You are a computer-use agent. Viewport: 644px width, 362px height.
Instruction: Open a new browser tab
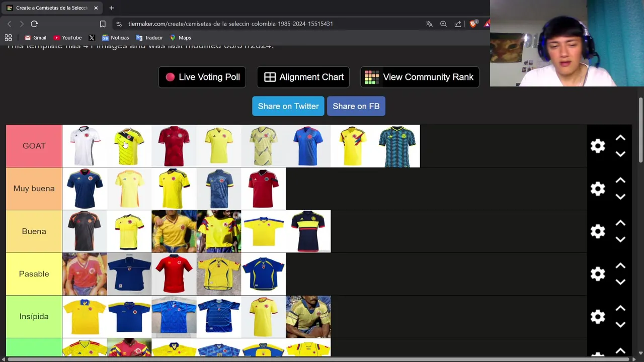(x=112, y=8)
